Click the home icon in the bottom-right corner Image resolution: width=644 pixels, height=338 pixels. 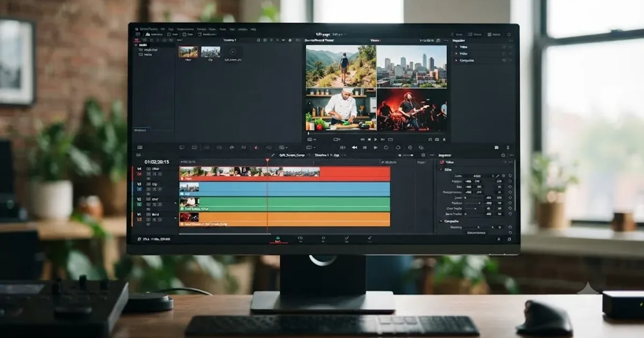point(498,239)
